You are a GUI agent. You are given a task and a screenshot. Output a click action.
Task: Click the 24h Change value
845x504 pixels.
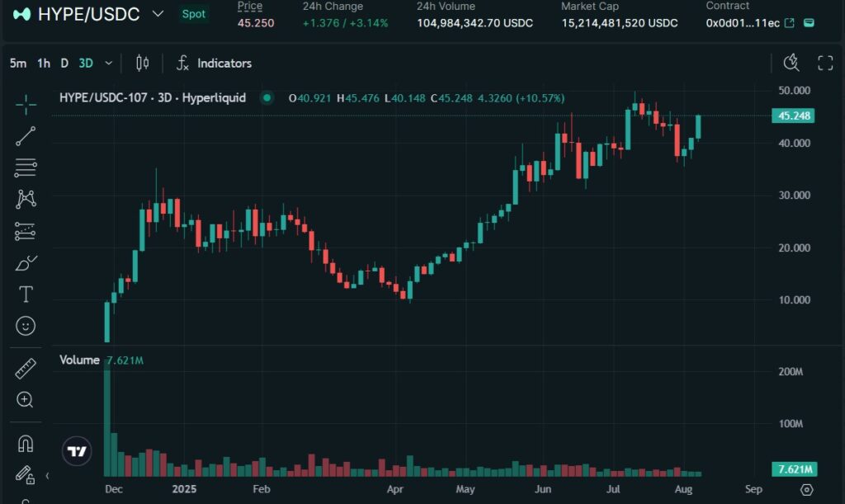point(346,23)
